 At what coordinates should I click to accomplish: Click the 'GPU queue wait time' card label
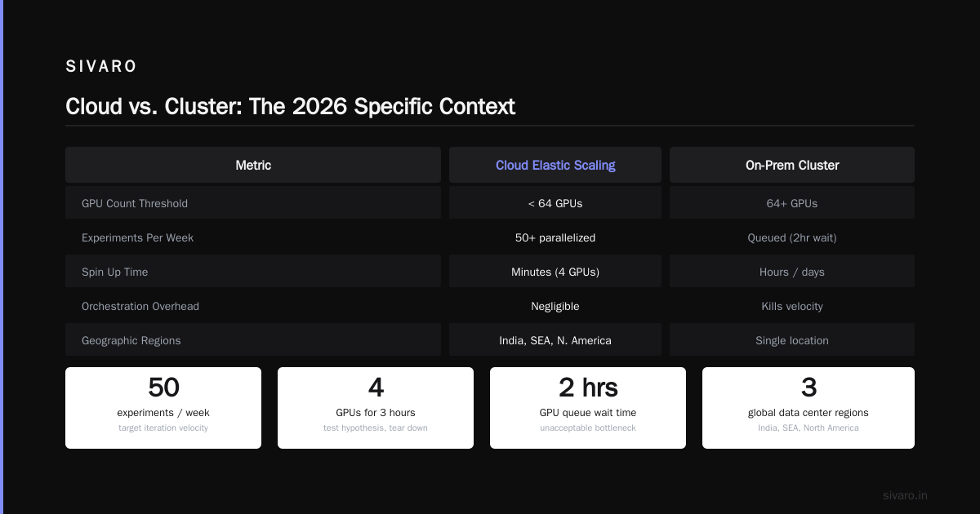588,413
